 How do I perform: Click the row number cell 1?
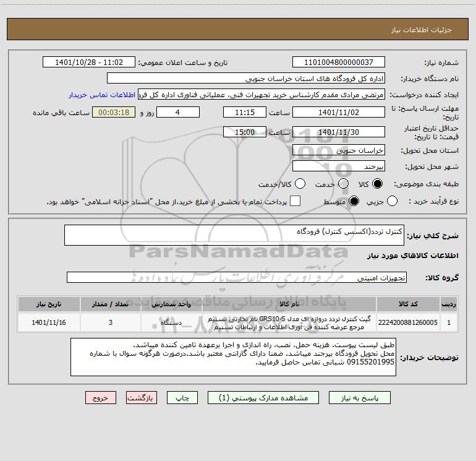449,322
